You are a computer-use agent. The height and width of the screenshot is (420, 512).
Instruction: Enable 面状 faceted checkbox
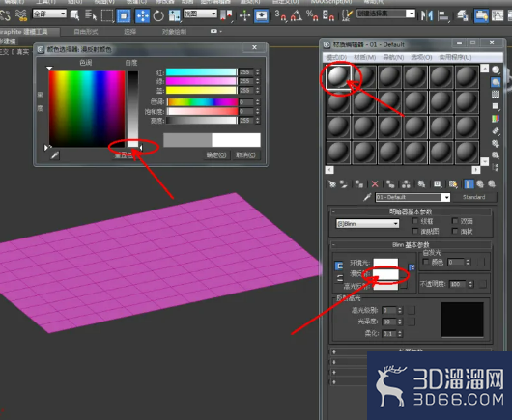[x=455, y=231]
